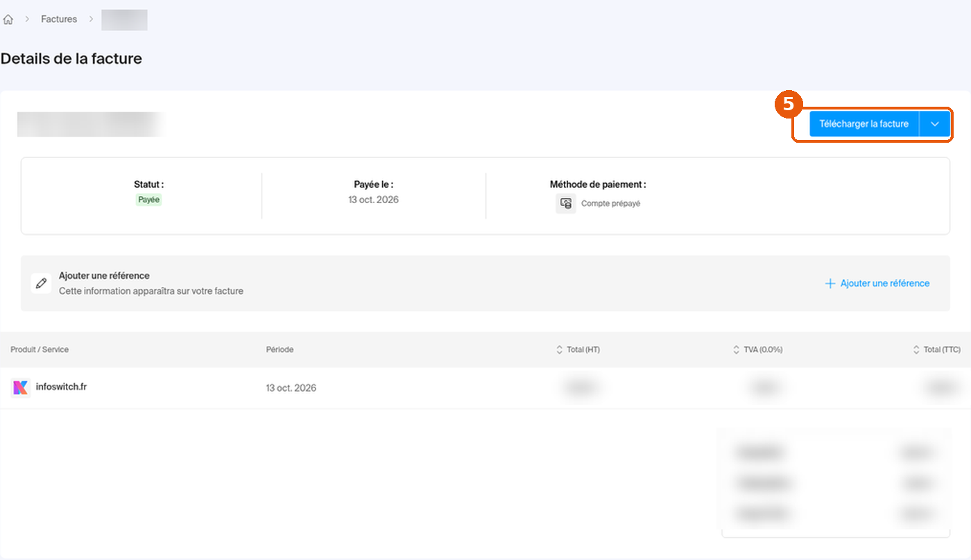Viewport: 971px width, 560px height.
Task: Click the pencil icon beside Ajouter une référence
Action: click(42, 283)
